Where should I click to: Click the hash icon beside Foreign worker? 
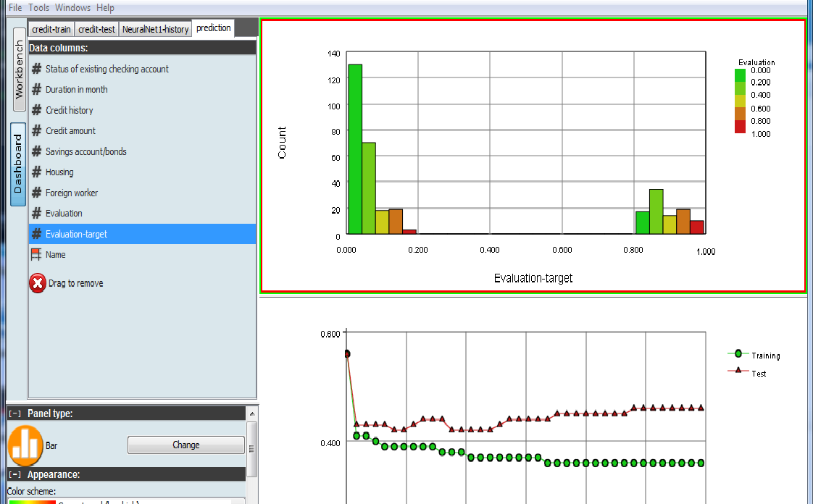36,193
